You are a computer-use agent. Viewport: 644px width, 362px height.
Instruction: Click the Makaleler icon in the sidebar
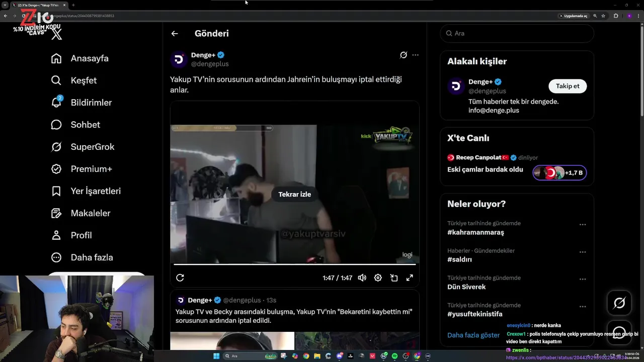56,213
